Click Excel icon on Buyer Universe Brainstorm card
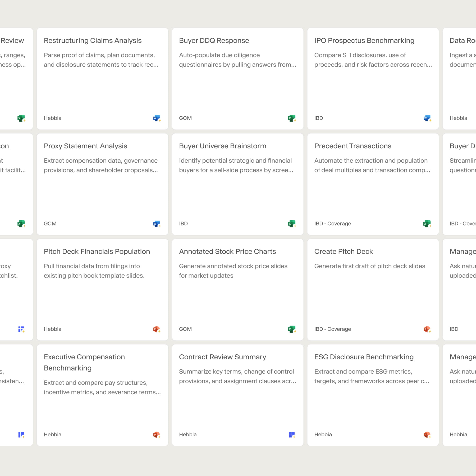The width and height of the screenshot is (476, 476). click(x=292, y=224)
